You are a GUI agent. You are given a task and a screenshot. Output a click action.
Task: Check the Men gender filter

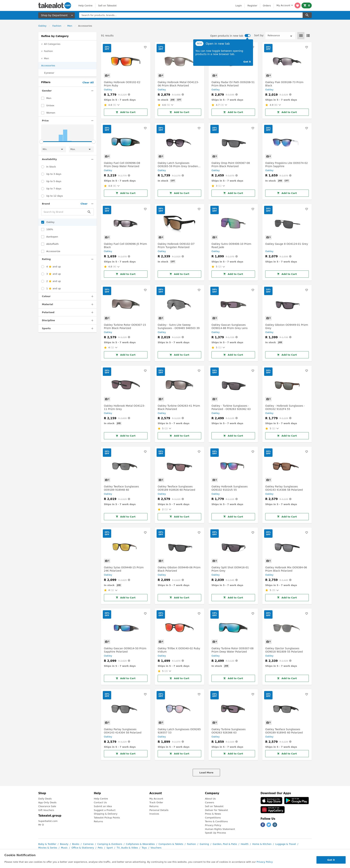click(43, 98)
